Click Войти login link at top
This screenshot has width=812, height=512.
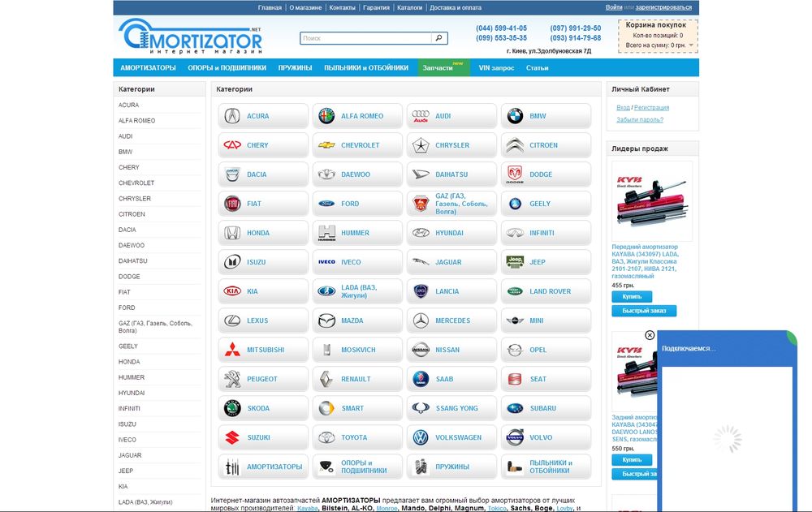click(x=614, y=7)
